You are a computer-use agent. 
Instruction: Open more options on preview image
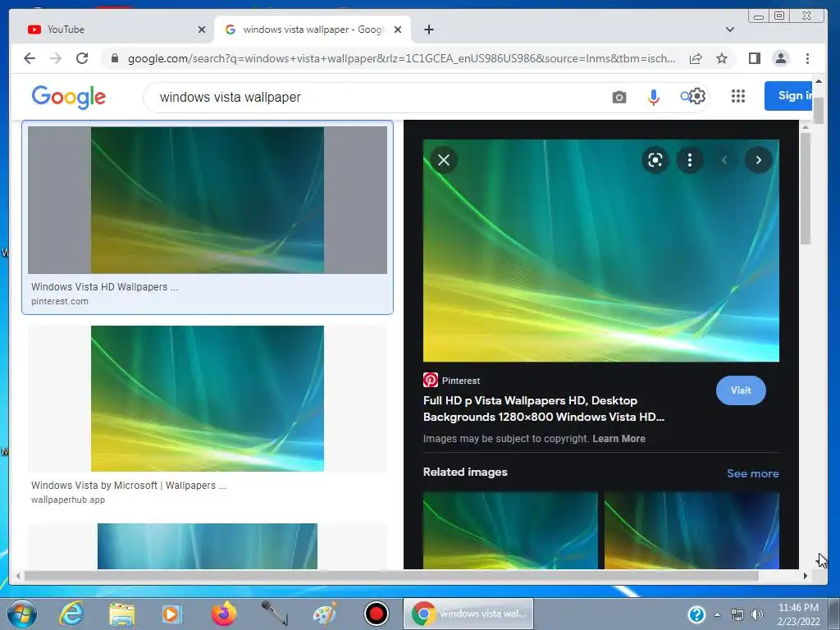coord(690,160)
